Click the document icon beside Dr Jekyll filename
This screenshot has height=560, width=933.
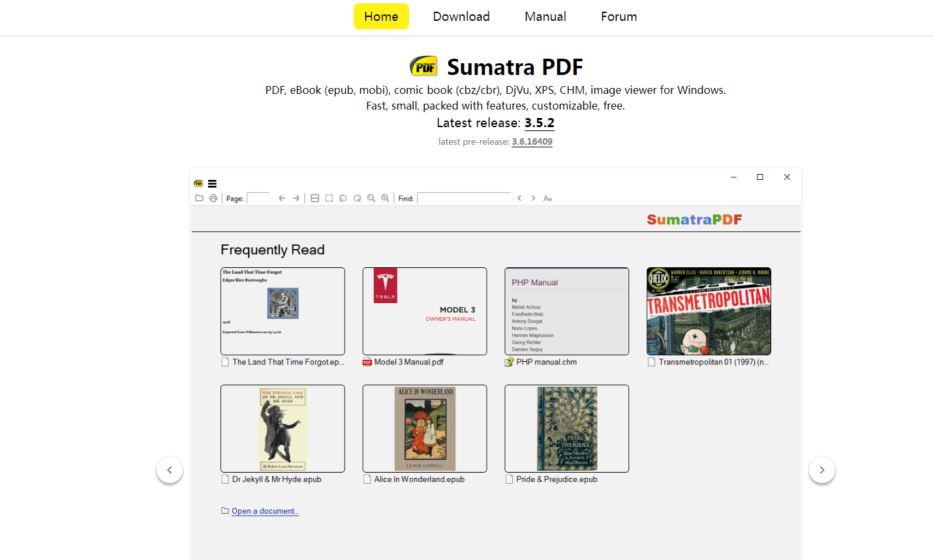[x=225, y=479]
